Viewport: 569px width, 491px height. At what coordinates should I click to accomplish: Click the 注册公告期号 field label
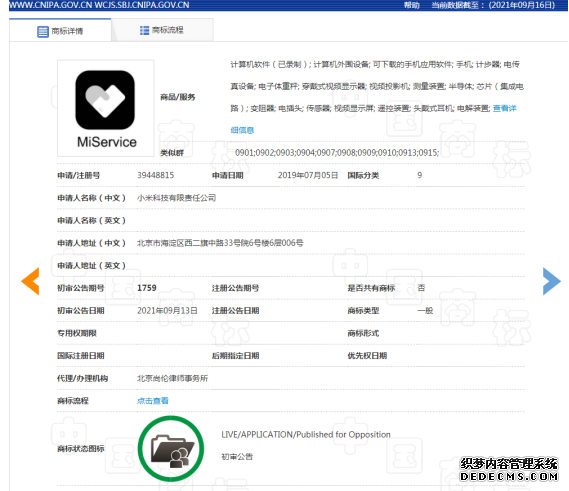[236, 288]
